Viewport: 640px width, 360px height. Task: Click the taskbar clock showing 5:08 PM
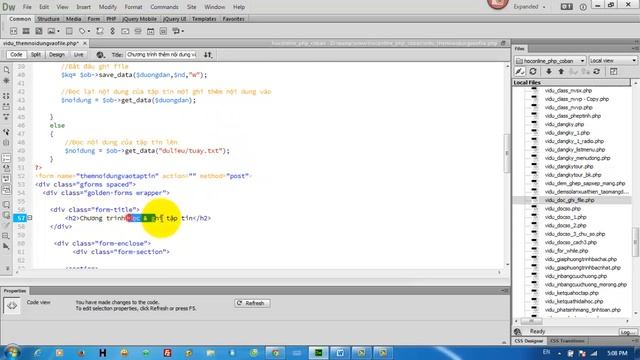click(618, 353)
